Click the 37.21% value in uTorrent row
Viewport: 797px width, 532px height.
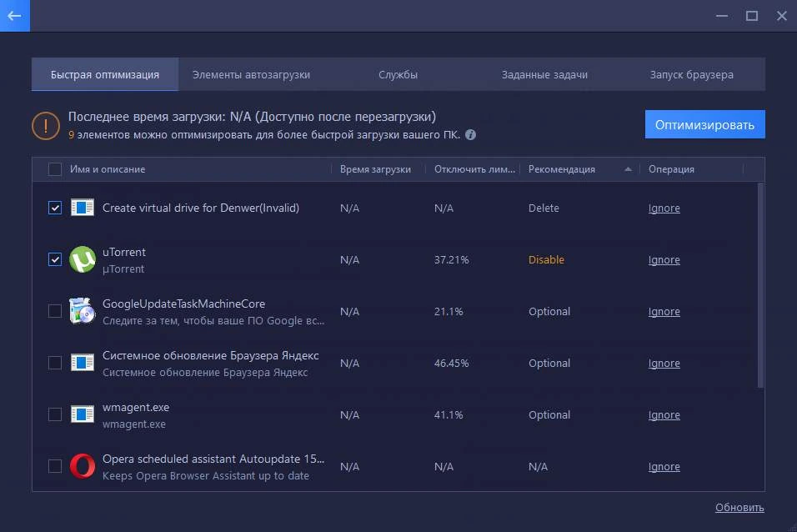click(x=451, y=260)
